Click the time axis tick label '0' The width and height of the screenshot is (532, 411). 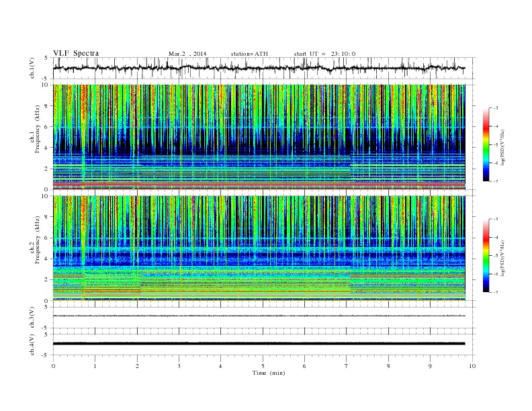pyautogui.click(x=53, y=366)
